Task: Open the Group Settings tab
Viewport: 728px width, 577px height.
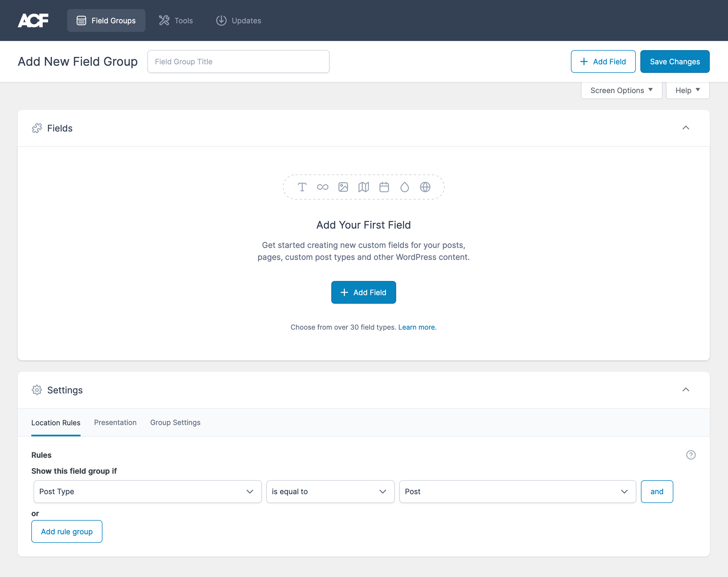Action: tap(175, 422)
